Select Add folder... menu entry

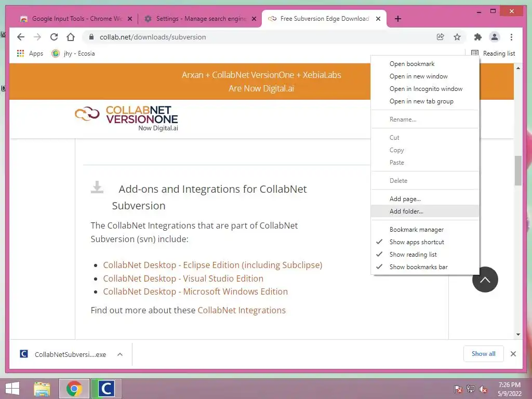click(x=425, y=211)
